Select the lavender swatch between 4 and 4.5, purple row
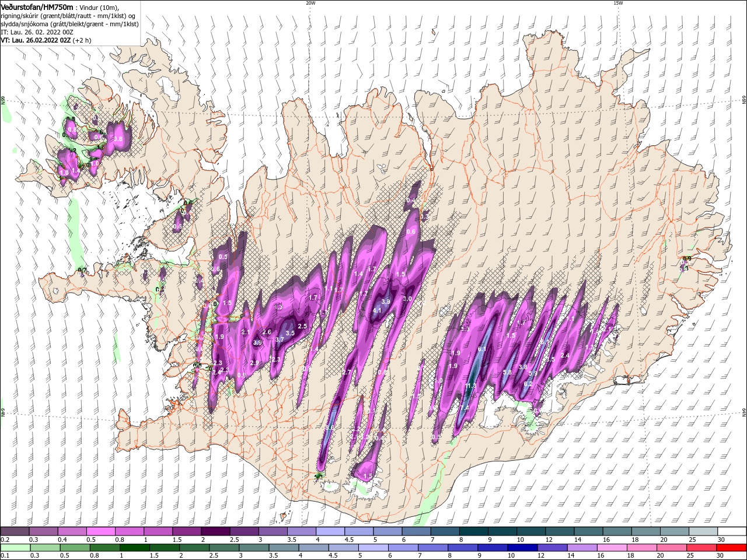Image resolution: width=747 pixels, height=560 pixels. coord(330,531)
